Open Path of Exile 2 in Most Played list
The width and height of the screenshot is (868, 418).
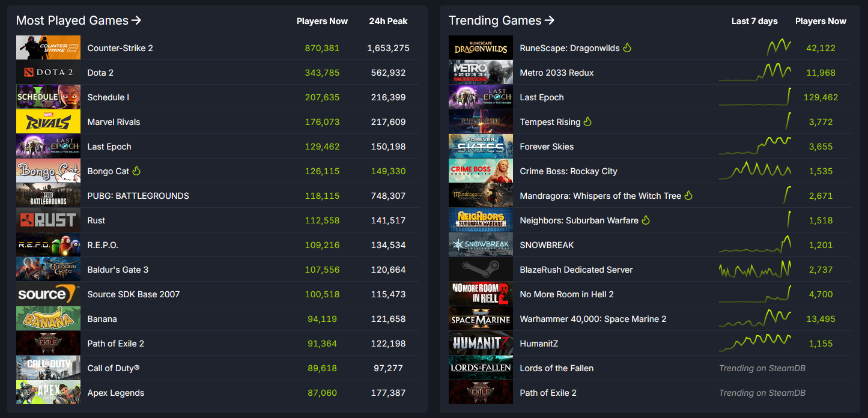coord(116,344)
